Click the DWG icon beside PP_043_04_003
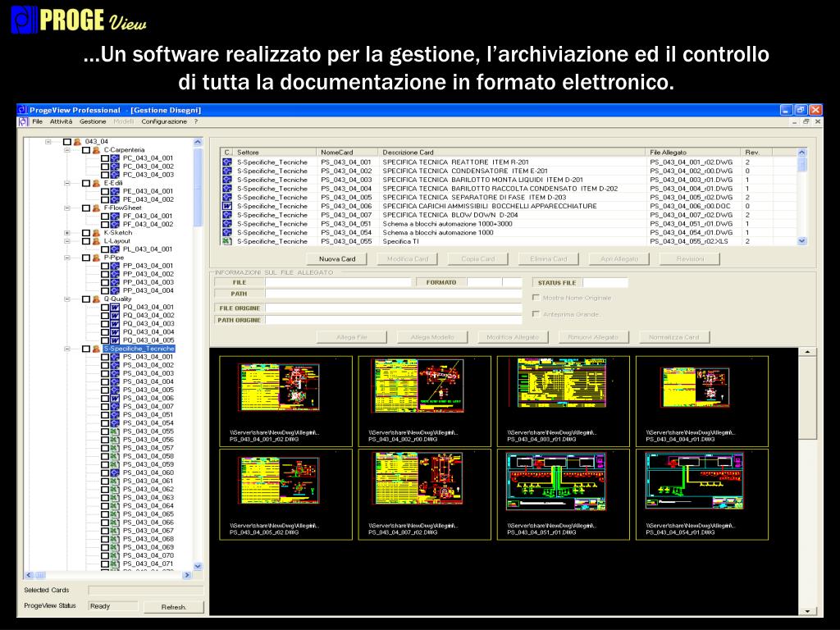Image resolution: width=840 pixels, height=630 pixels. (115, 282)
